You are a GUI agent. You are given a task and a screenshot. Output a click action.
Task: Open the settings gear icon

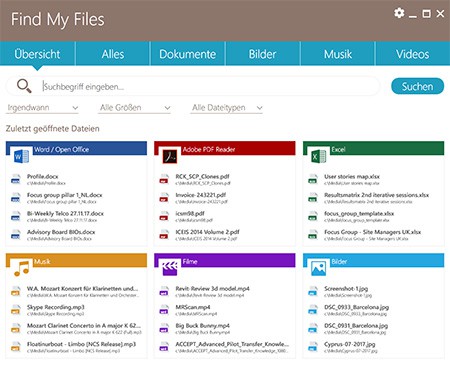(399, 13)
